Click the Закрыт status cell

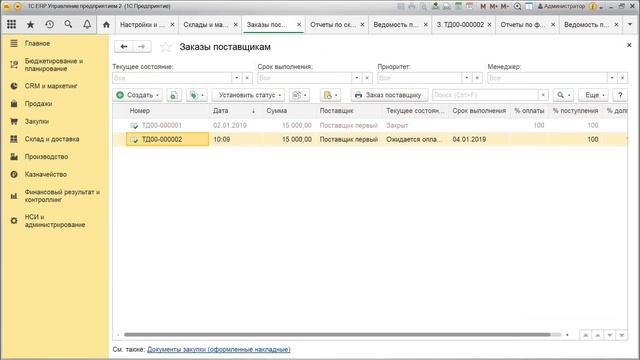(416, 125)
